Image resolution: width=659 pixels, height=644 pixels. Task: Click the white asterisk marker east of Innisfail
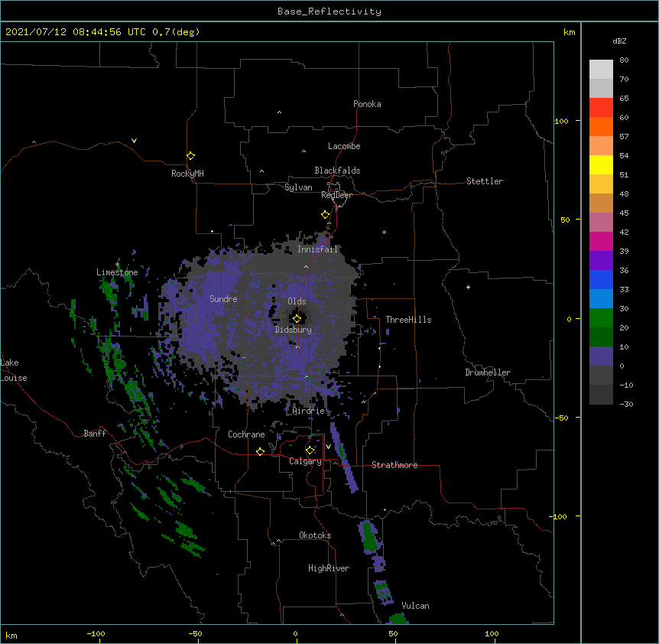(384, 232)
